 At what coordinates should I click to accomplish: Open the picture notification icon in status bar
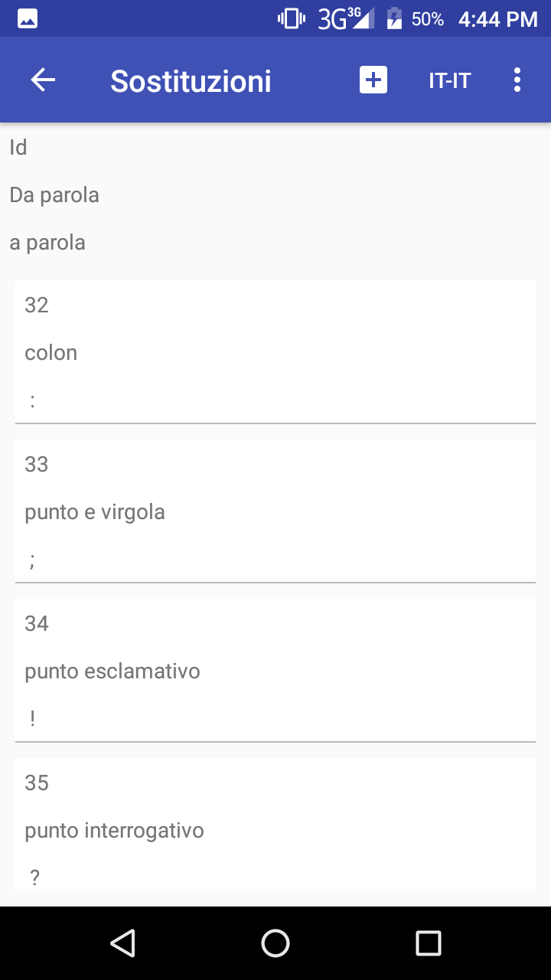[28, 19]
